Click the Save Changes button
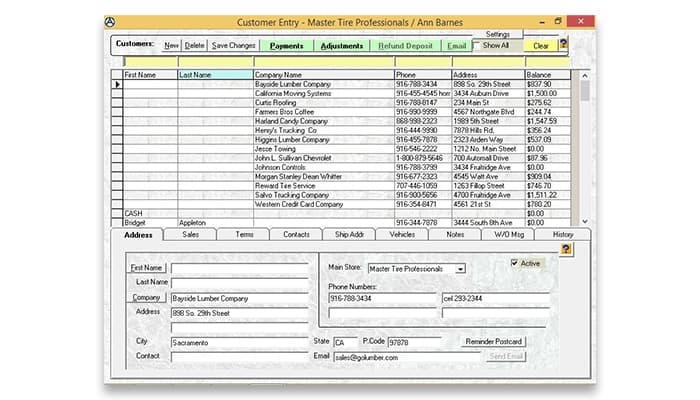This screenshot has width=700, height=400. point(233,45)
